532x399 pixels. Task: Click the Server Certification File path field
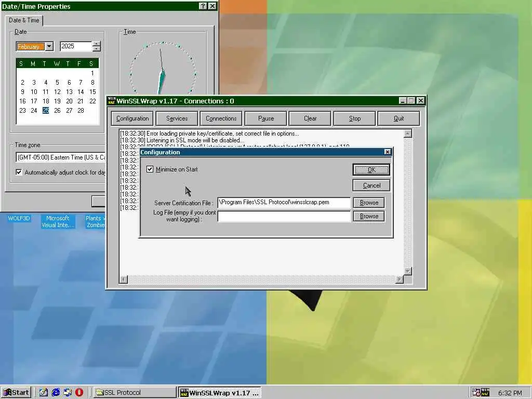pyautogui.click(x=284, y=203)
